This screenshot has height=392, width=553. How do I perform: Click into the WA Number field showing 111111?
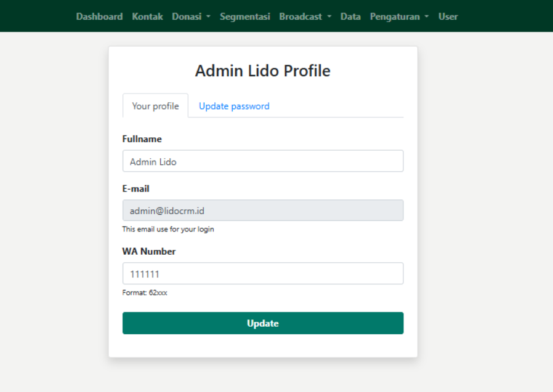pos(263,273)
